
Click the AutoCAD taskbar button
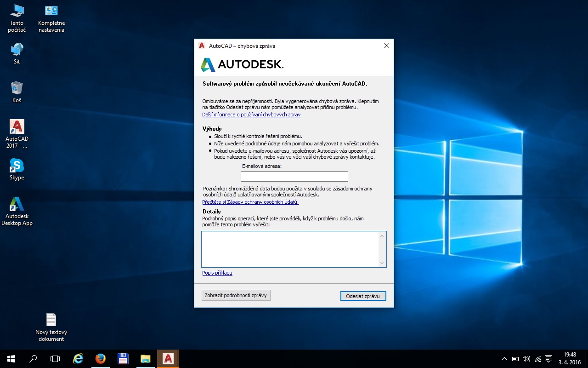(168, 359)
